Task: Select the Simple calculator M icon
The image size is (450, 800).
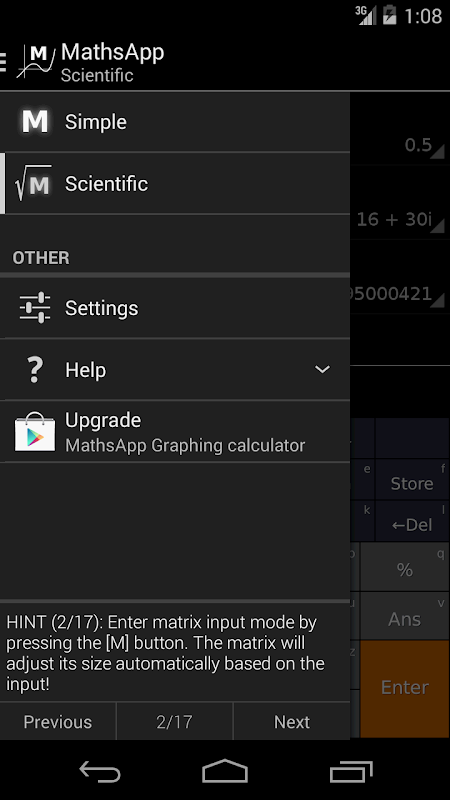Action: point(35,121)
